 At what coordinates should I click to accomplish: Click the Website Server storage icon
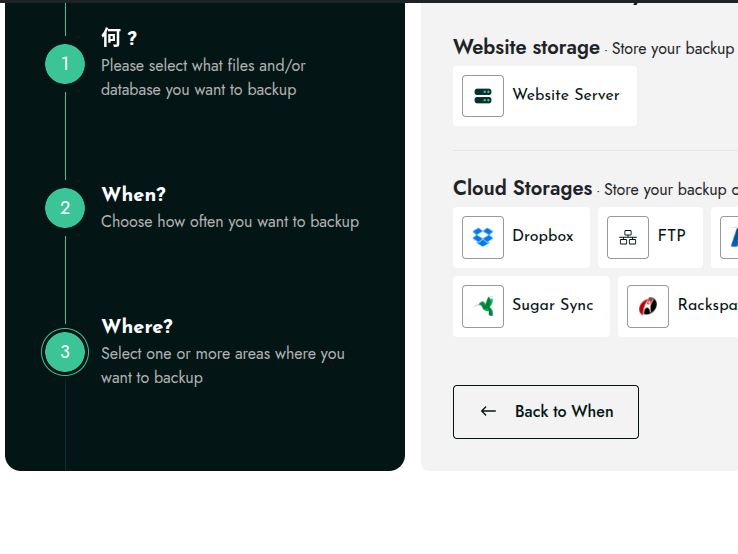483,96
